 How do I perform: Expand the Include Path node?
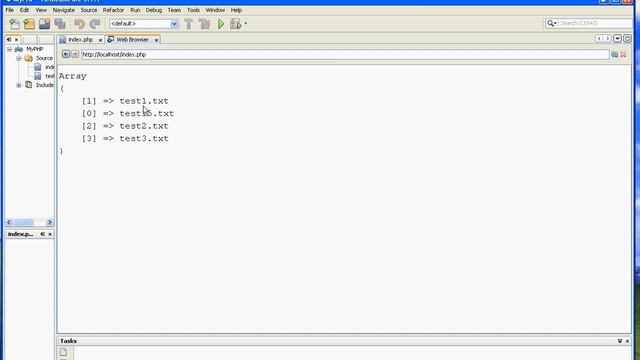19,85
